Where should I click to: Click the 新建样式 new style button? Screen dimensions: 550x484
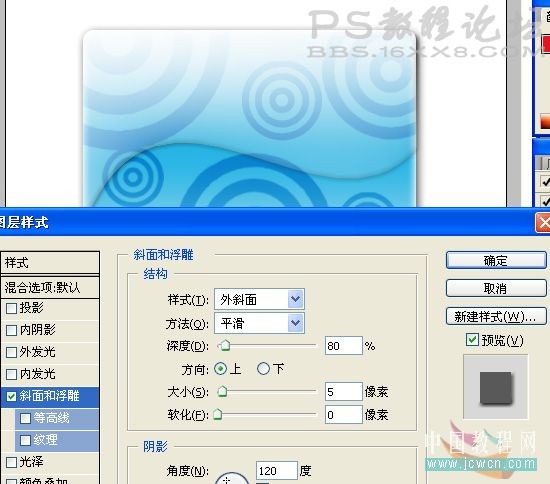[496, 316]
